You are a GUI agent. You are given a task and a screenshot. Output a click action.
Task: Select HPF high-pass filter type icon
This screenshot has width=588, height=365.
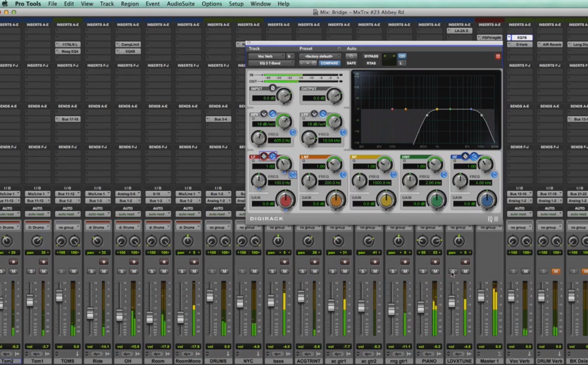273,114
